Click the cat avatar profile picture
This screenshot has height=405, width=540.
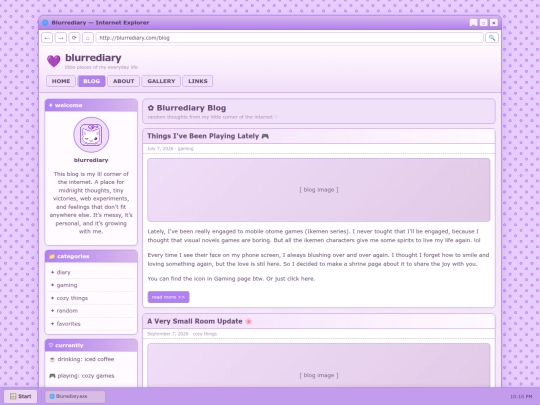[x=91, y=135]
